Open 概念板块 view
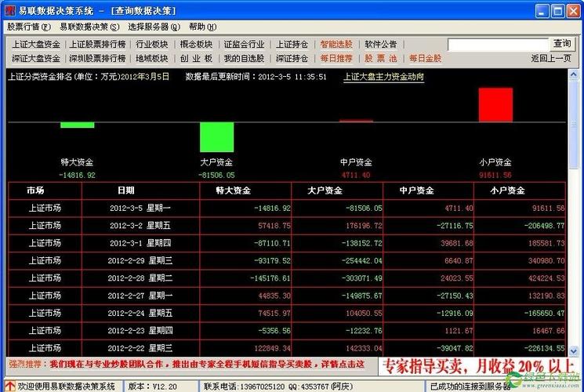 point(196,45)
